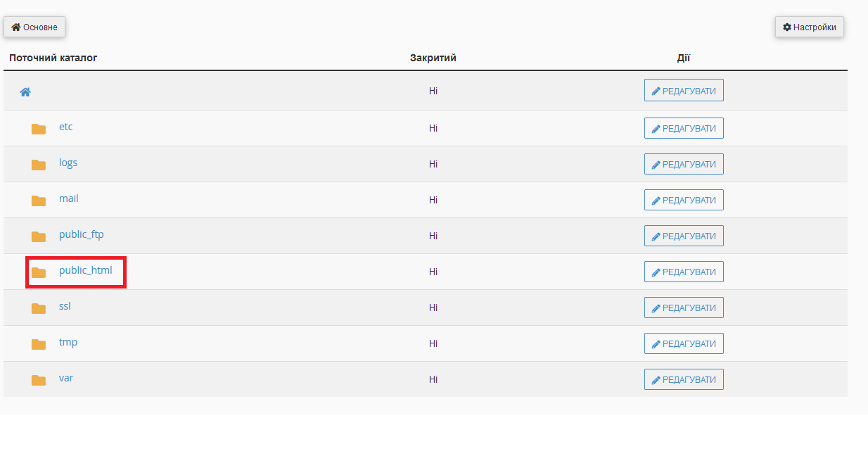Open the public_html directory link

click(x=85, y=270)
